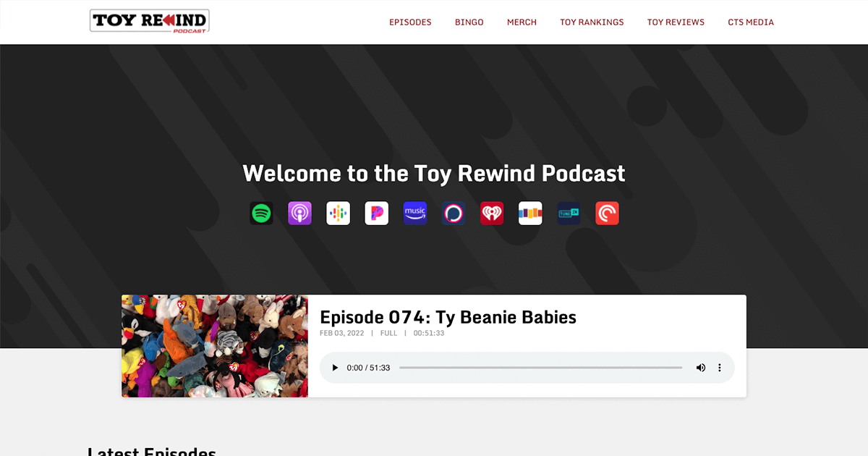Listen via Apple Podcasts
The image size is (868, 456).
tap(299, 213)
